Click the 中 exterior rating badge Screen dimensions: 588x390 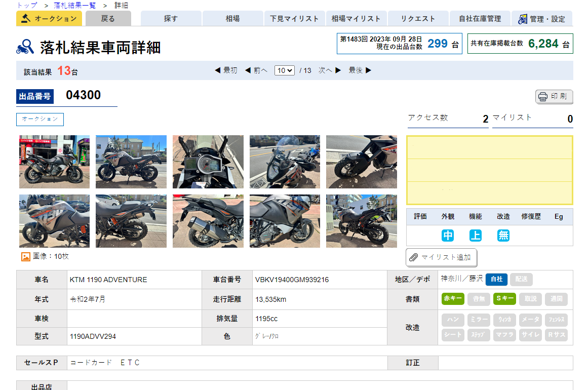[448, 236]
